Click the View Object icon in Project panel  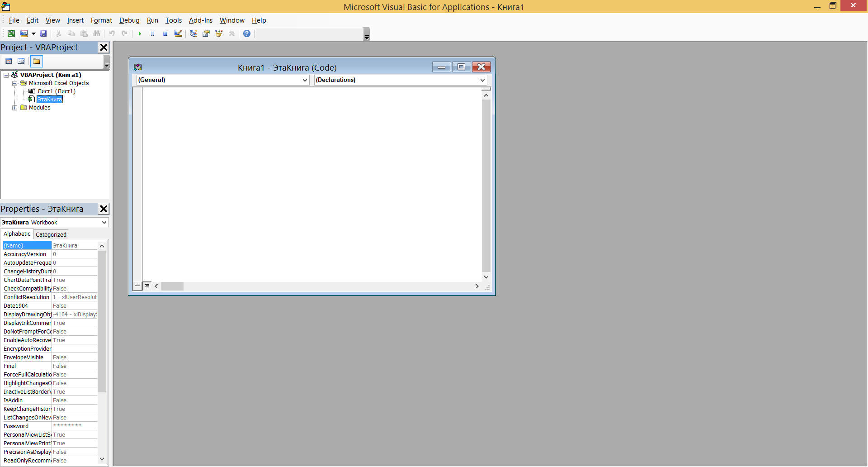[x=21, y=61]
